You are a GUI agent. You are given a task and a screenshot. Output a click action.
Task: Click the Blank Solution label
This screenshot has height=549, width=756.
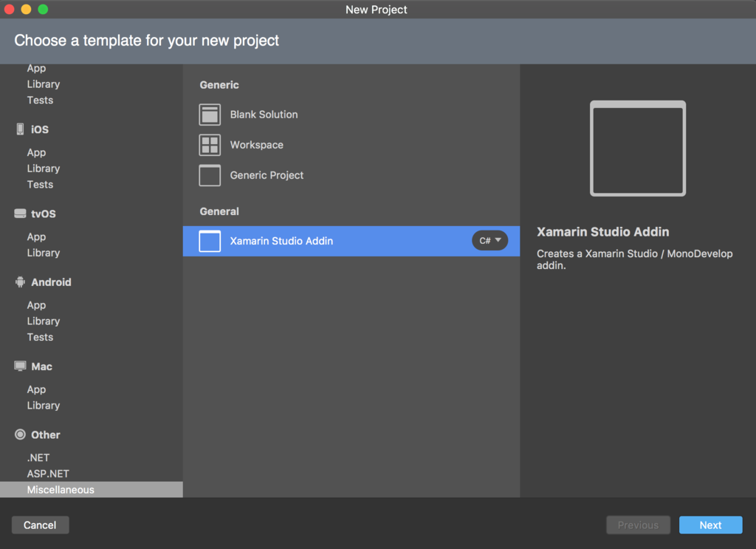tap(264, 115)
